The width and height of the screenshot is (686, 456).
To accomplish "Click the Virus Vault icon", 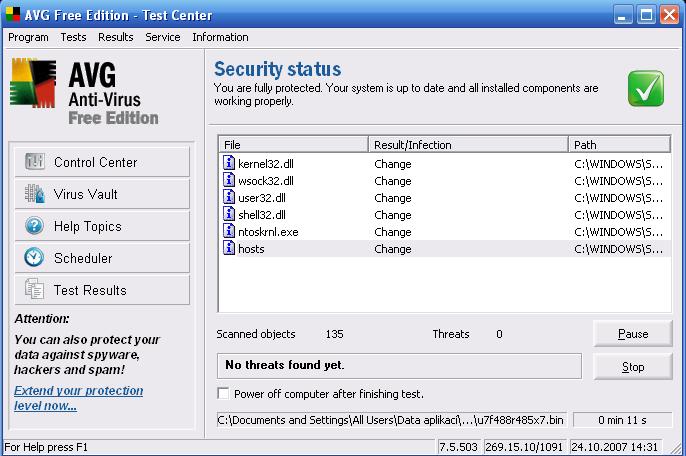I will [35, 194].
